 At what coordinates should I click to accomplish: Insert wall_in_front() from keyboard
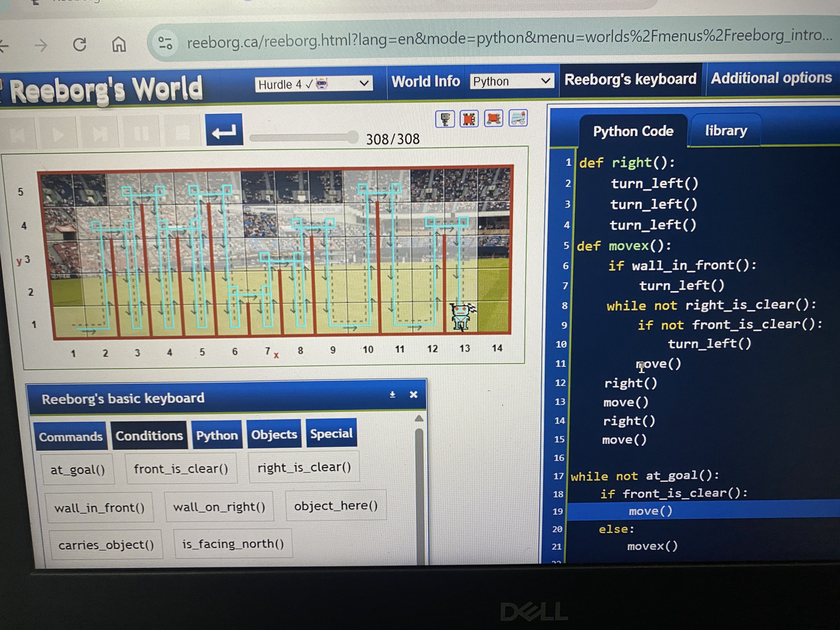tap(100, 508)
